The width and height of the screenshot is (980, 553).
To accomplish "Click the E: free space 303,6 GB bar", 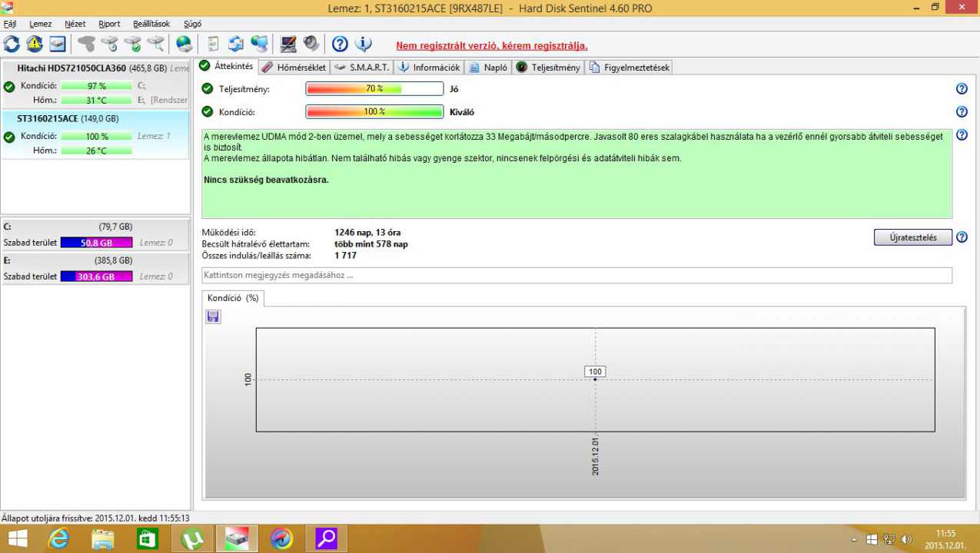I will click(96, 276).
